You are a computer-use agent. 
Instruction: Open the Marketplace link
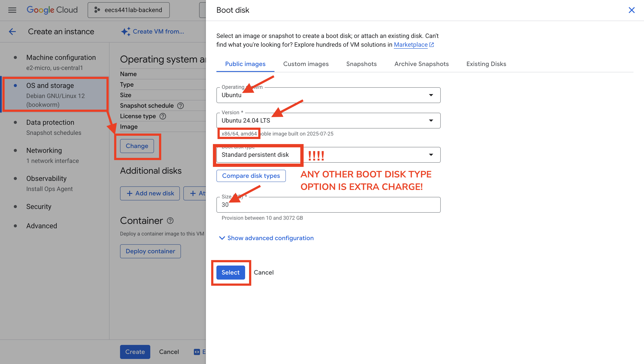tap(410, 45)
